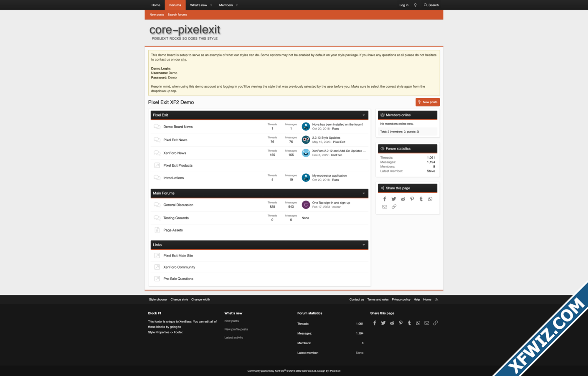Image resolution: width=588 pixels, height=376 pixels.
Task: Open the XenForo Community link
Action: (x=179, y=267)
